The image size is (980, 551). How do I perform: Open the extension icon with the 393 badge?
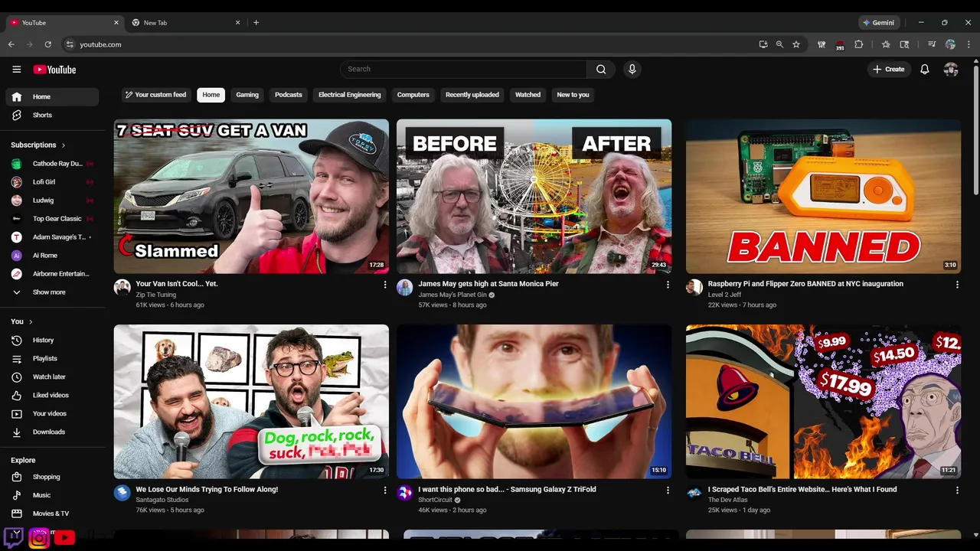[840, 45]
